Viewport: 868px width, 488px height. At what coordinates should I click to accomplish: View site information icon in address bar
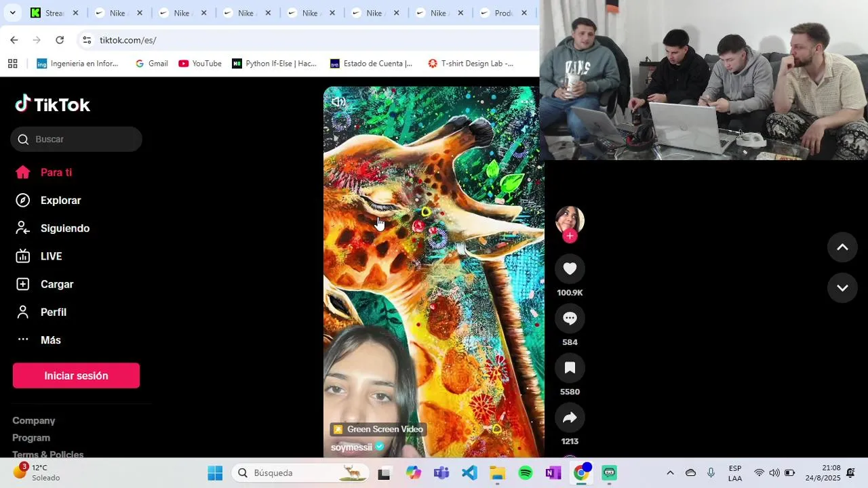coord(87,40)
